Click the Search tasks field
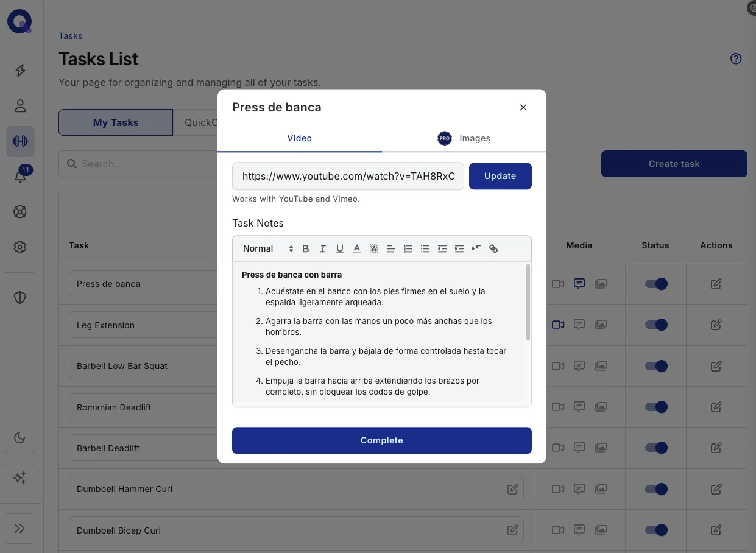 coord(138,164)
